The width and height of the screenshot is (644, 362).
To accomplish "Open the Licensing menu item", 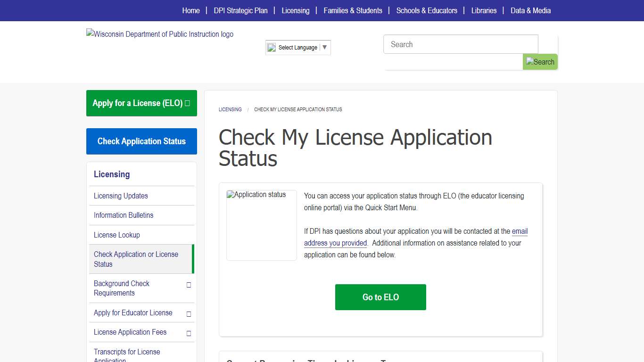I will [x=296, y=10].
